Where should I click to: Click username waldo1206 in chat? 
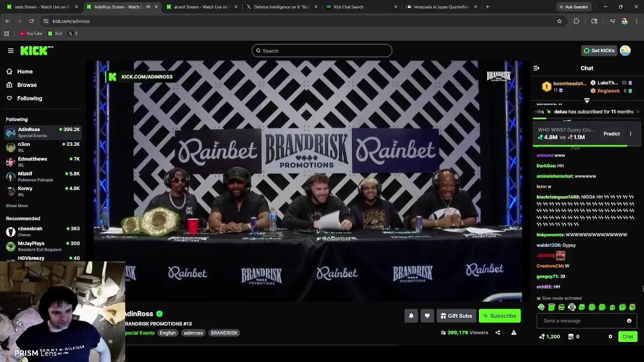click(x=548, y=245)
